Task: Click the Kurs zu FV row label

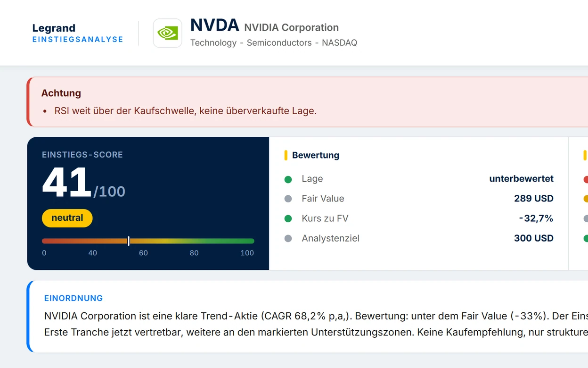Action: 325,218
